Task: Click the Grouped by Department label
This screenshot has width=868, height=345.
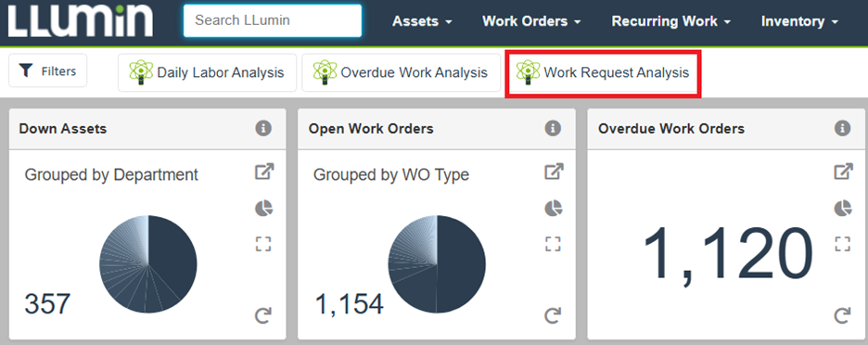Action: (111, 175)
